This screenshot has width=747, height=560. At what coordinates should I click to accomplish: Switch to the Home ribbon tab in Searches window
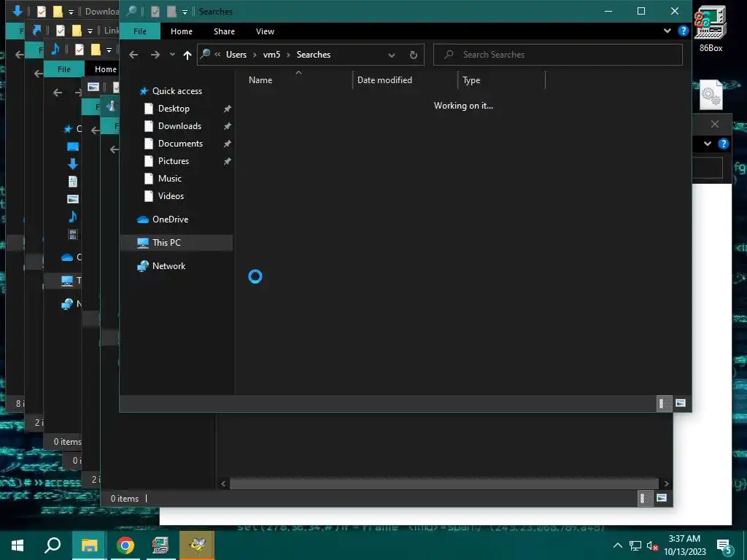pyautogui.click(x=182, y=31)
